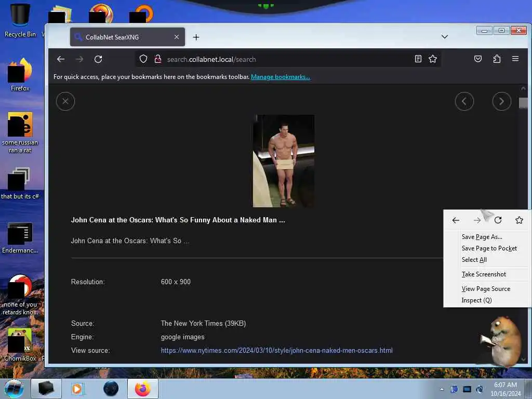Choose Take Screenshot in context menu

click(487, 274)
